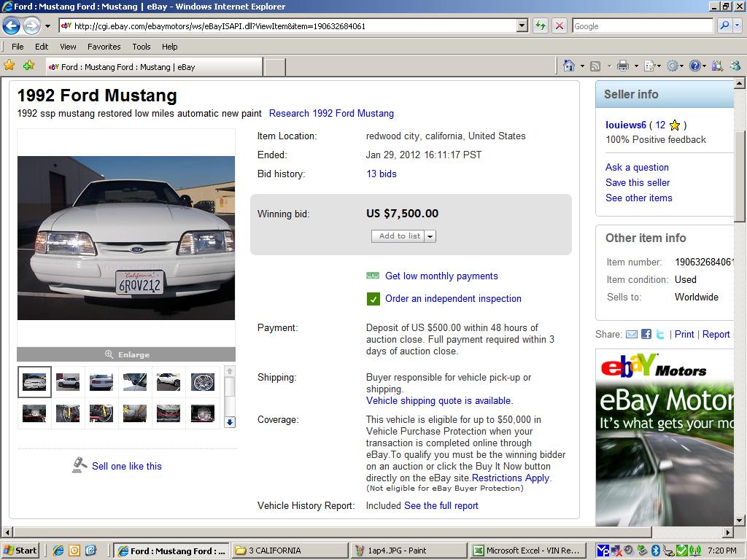This screenshot has width=747, height=560.
Task: Click the Stop loading icon
Action: coord(559,26)
